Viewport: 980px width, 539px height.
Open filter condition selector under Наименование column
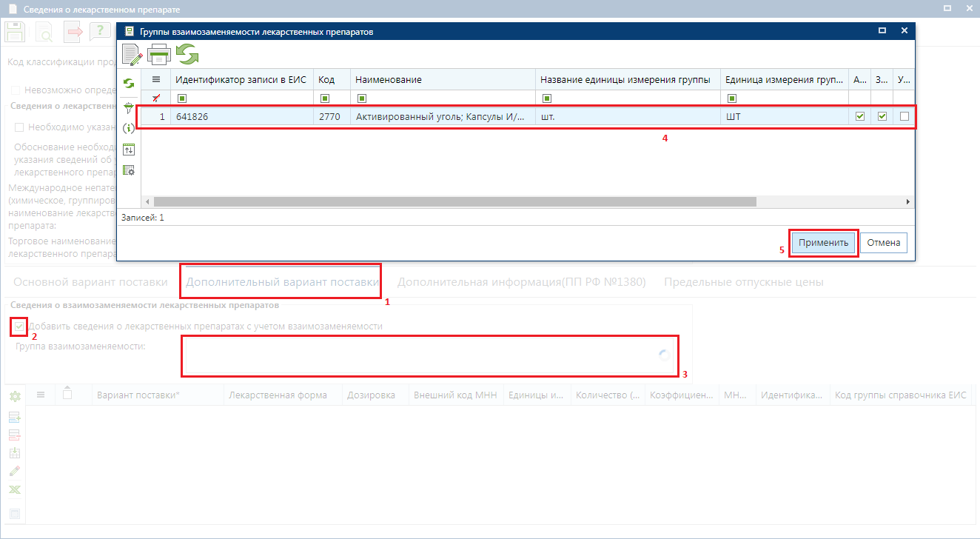coord(361,98)
